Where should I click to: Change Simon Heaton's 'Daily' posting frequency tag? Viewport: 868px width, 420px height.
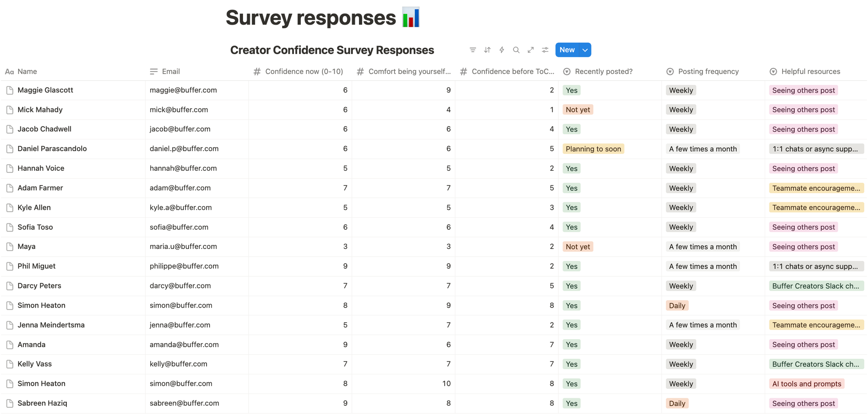pos(677,305)
